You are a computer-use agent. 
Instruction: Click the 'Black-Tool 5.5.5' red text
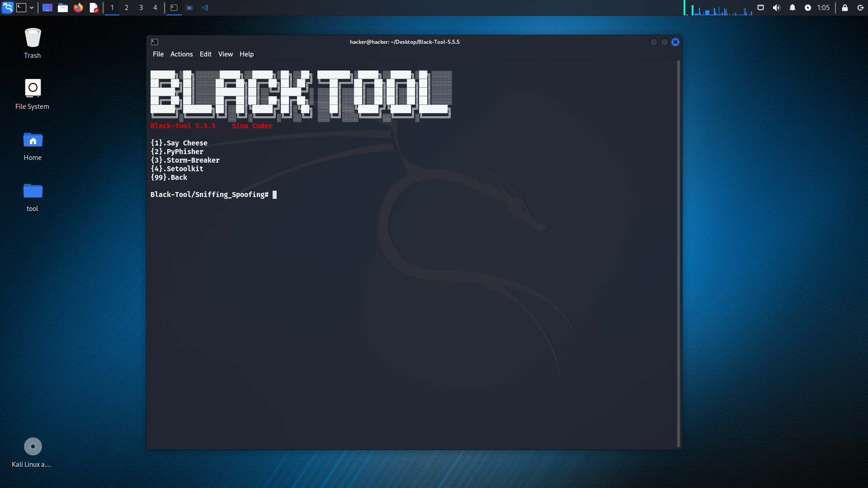point(183,126)
